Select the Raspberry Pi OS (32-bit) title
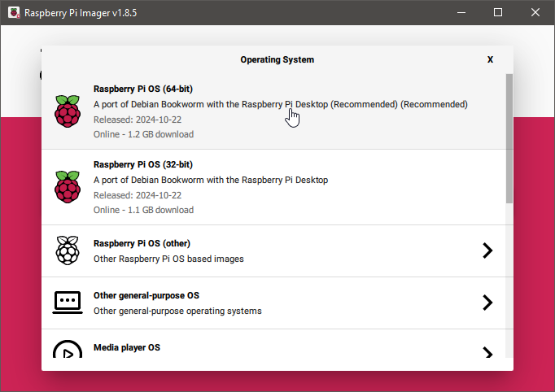This screenshot has width=555, height=392. (x=142, y=164)
